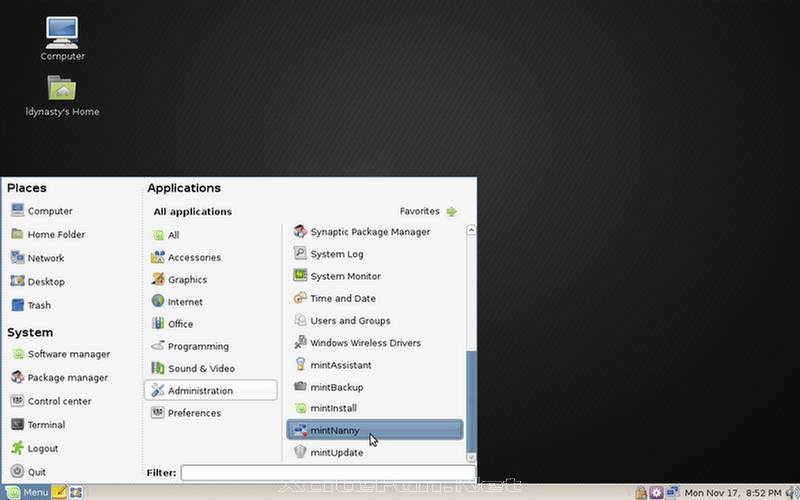The width and height of the screenshot is (800, 500).
Task: Launch Software manager from System section
Action: (x=60, y=354)
